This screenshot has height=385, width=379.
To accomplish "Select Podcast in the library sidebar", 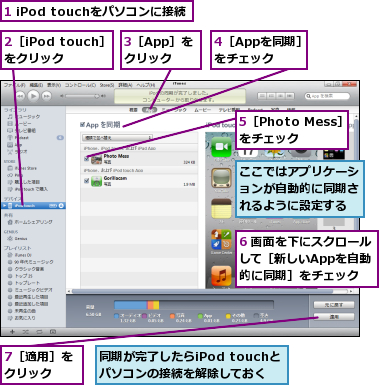I will 19,138.
